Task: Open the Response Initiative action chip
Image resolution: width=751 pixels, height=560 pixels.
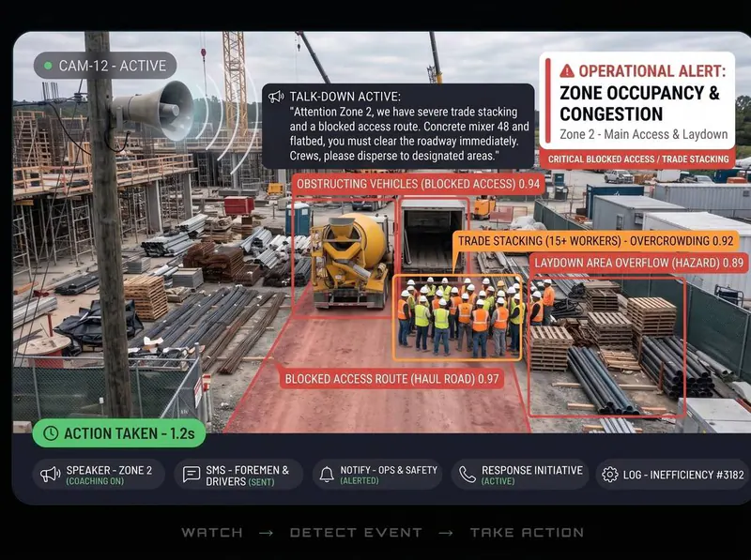Action: click(x=520, y=475)
